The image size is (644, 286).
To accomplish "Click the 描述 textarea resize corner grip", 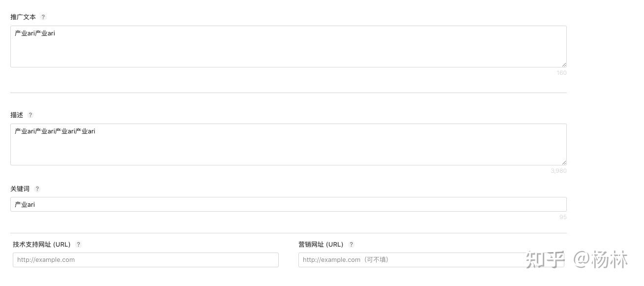I will pos(564,162).
